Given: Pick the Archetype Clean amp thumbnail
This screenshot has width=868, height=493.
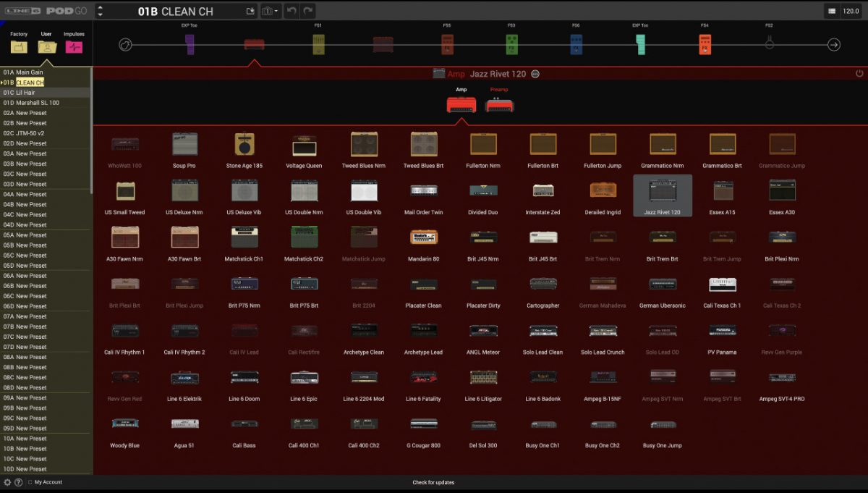Looking at the screenshot, I should click(x=364, y=330).
